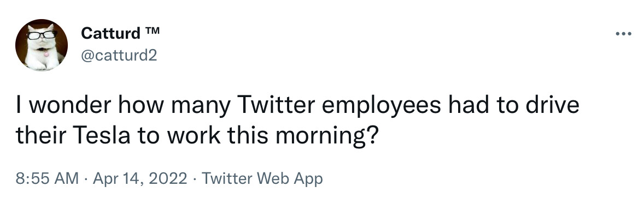Open the Catturd display name
This screenshot has width=644, height=204.
pyautogui.click(x=110, y=33)
